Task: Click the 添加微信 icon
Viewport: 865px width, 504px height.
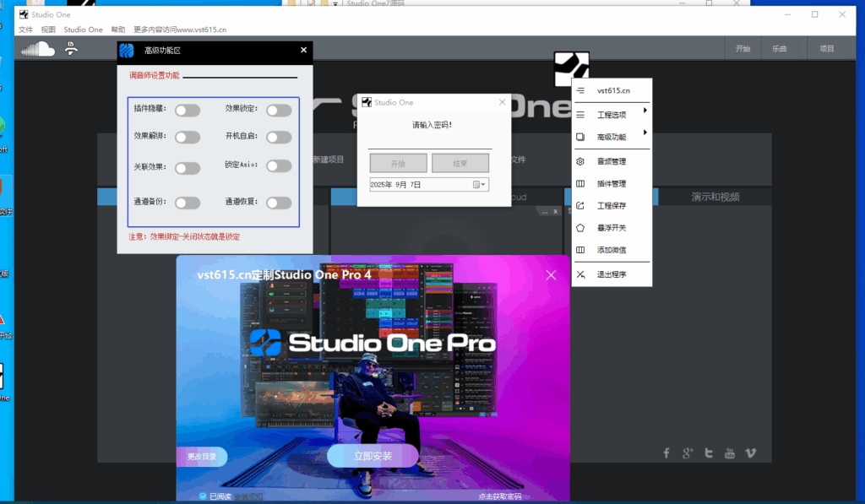Action: [582, 249]
